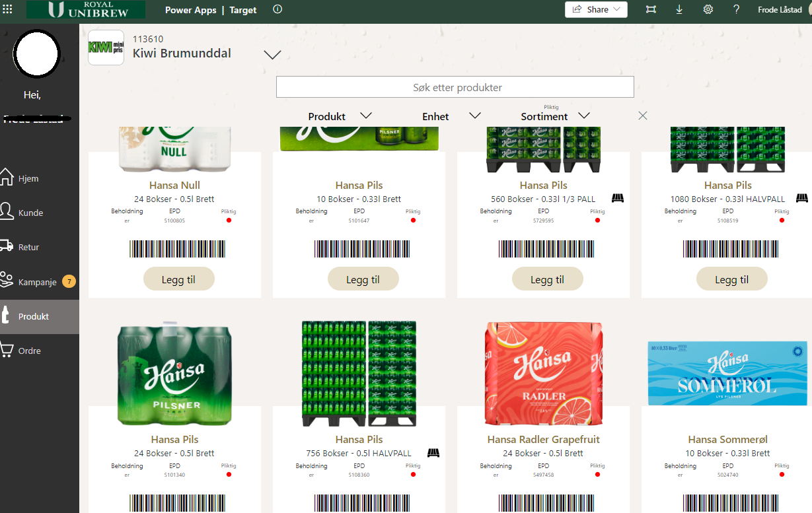The image size is (812, 513).
Task: Click the download arrow icon
Action: pos(679,9)
